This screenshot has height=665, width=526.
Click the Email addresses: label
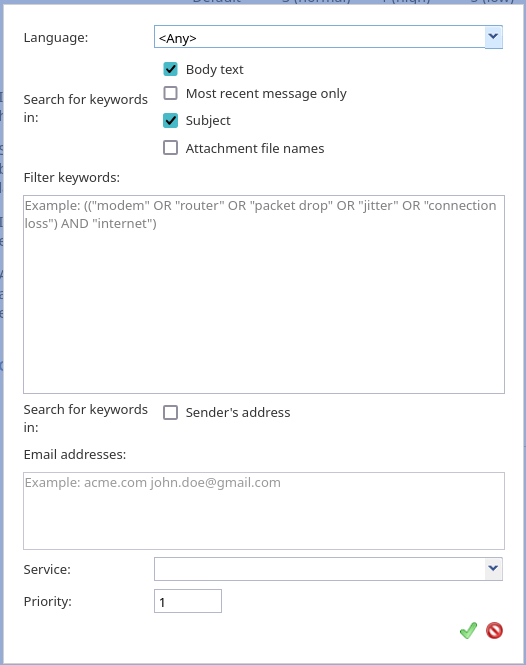[75, 455]
